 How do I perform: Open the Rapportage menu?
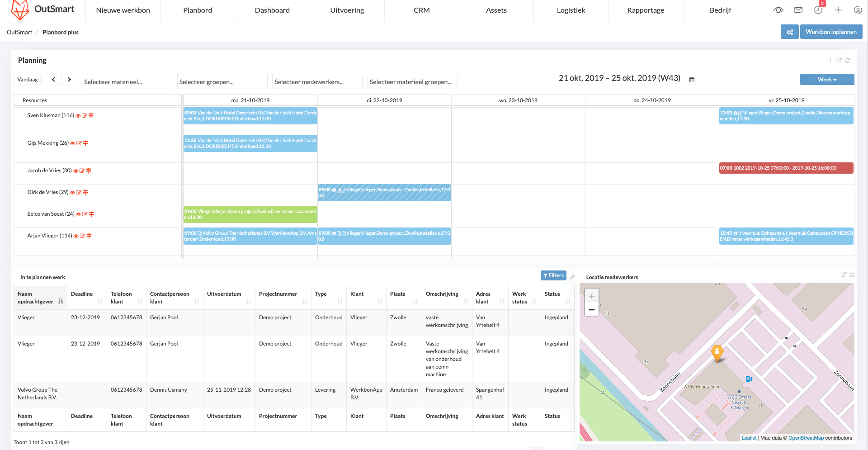[646, 10]
